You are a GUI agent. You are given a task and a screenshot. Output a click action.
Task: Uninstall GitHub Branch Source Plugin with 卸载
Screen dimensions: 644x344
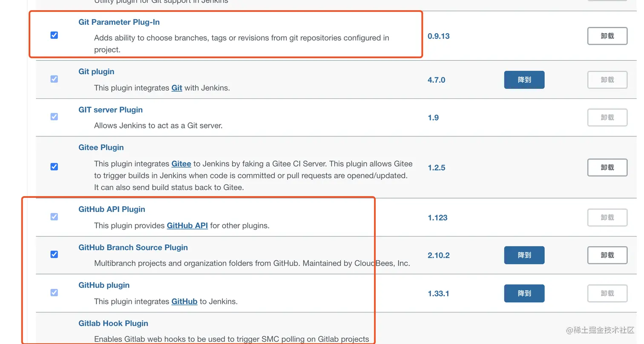(607, 255)
